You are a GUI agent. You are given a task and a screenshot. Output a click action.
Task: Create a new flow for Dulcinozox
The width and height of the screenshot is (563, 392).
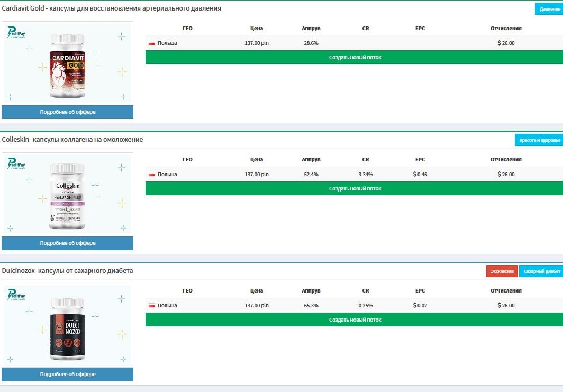[355, 320]
